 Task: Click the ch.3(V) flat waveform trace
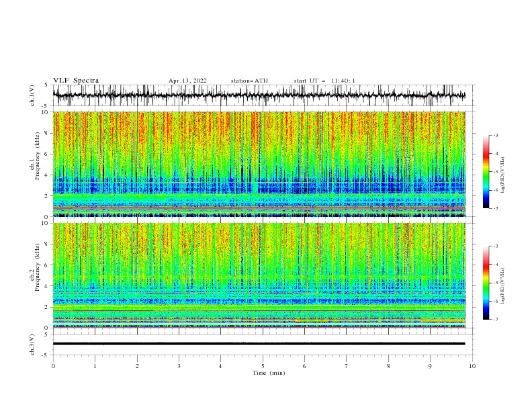pyautogui.click(x=259, y=344)
